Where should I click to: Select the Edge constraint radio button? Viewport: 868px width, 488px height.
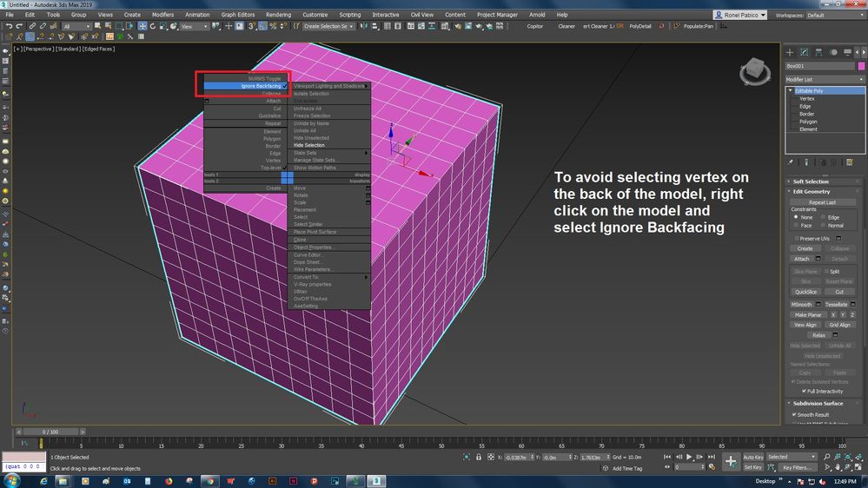click(x=823, y=217)
